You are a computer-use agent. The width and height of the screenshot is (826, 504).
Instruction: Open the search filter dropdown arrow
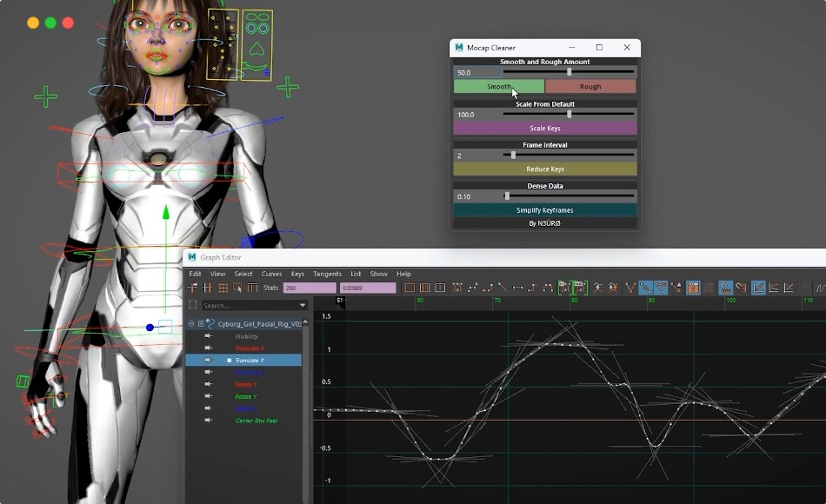tap(303, 305)
